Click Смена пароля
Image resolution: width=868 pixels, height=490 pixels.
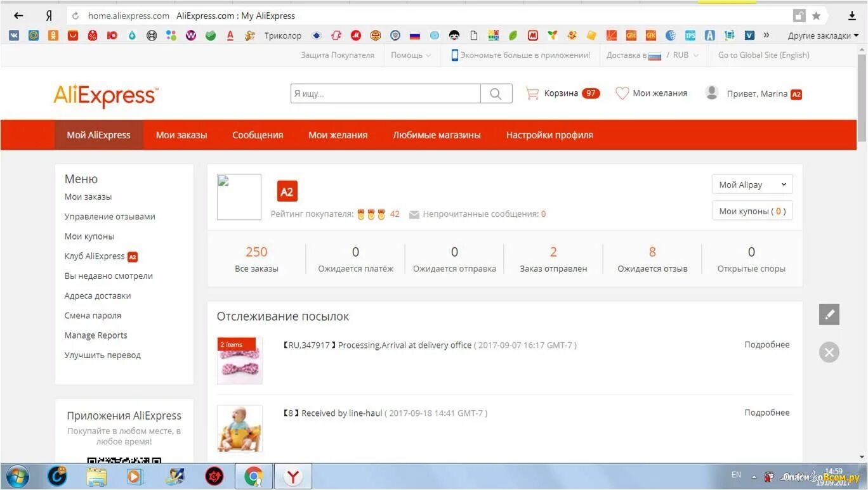click(93, 316)
